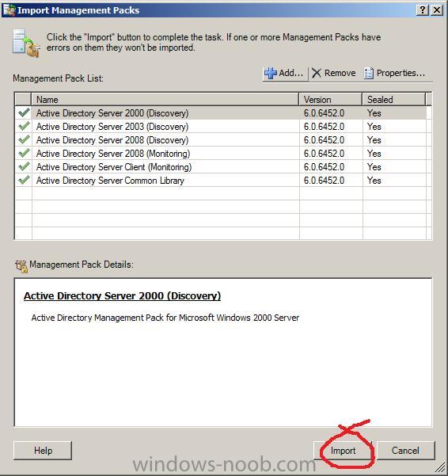Image resolution: width=448 pixels, height=476 pixels.
Task: Close the Import Management Packs dialog
Action: [437, 10]
